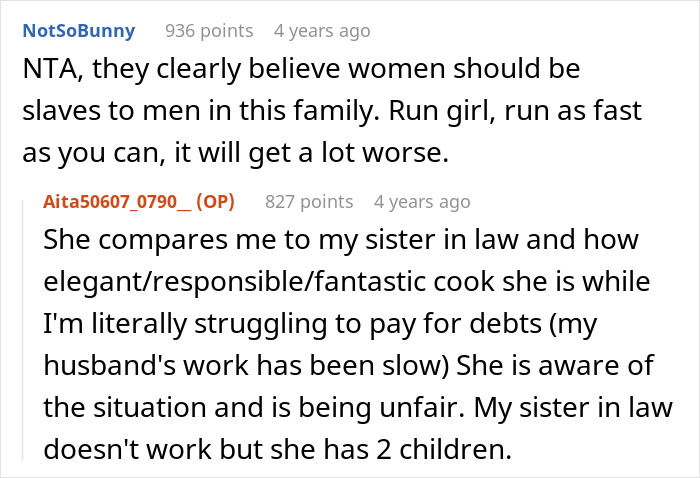The width and height of the screenshot is (700, 478).
Task: Open NotSoBunny comment's '4 years ago' timestamp
Action: [321, 31]
